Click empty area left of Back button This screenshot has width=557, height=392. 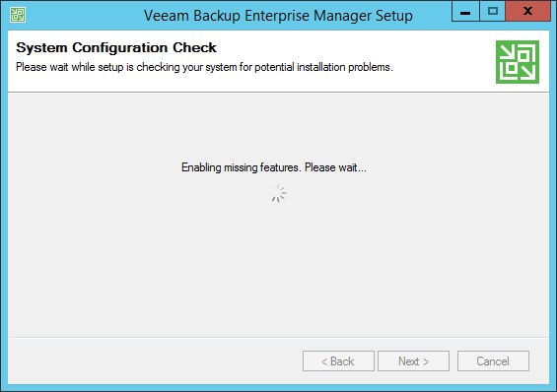tap(155, 361)
